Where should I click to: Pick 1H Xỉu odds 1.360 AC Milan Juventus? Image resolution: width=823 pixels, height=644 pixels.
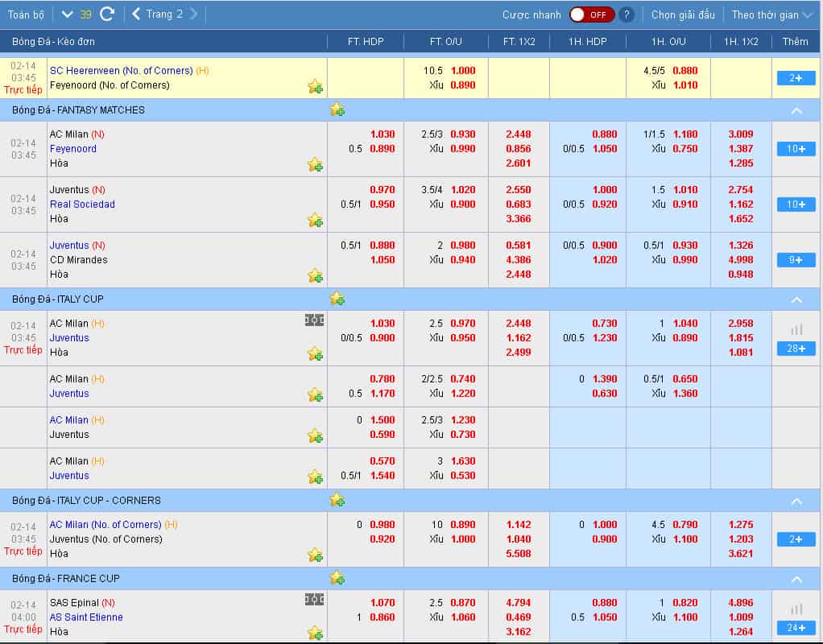tap(685, 393)
